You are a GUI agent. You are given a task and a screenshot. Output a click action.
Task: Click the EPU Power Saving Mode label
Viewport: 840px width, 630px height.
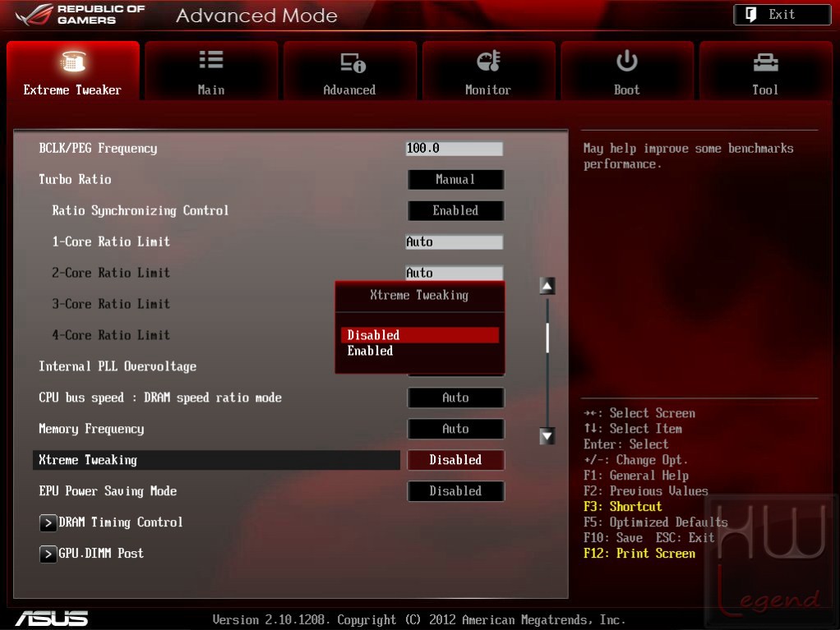[x=108, y=491]
